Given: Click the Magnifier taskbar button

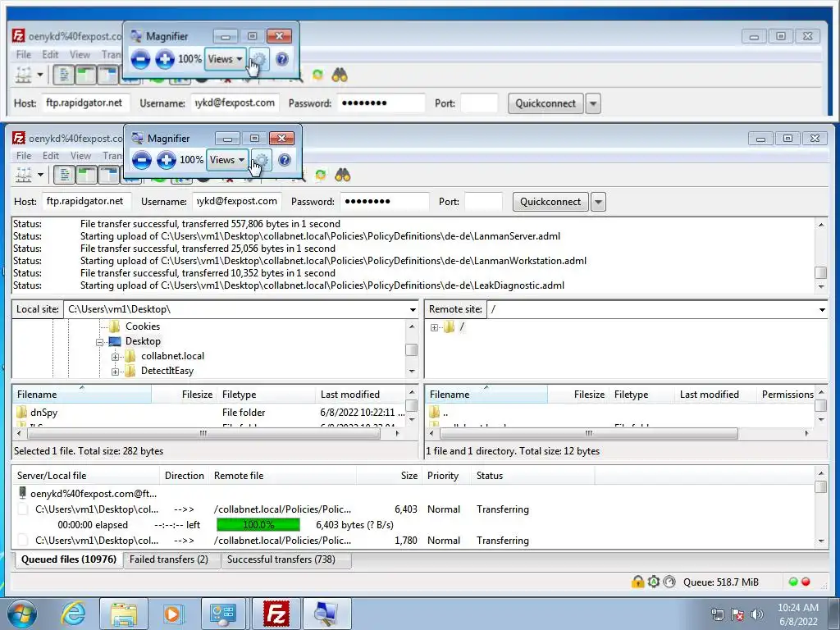Looking at the screenshot, I should [x=326, y=614].
